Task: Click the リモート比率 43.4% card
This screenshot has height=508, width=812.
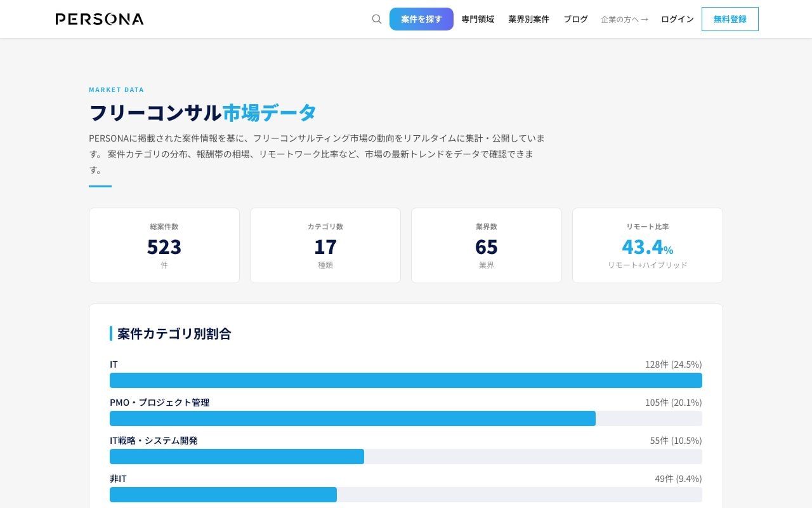Action: point(648,245)
